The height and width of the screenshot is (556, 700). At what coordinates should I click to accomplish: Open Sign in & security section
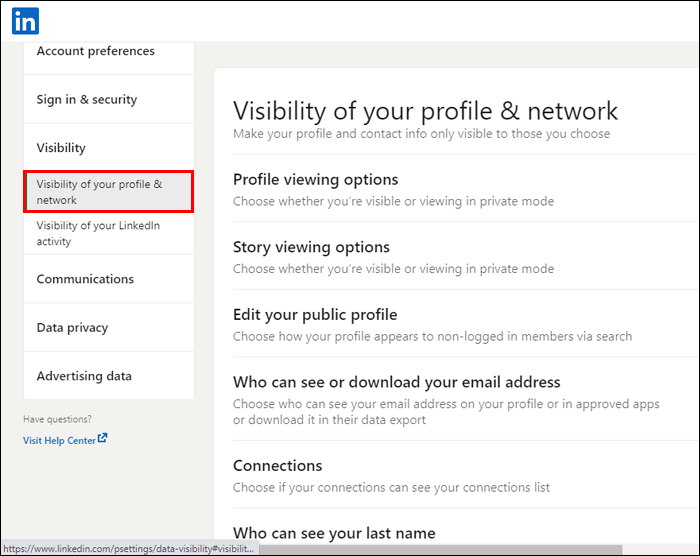87,100
